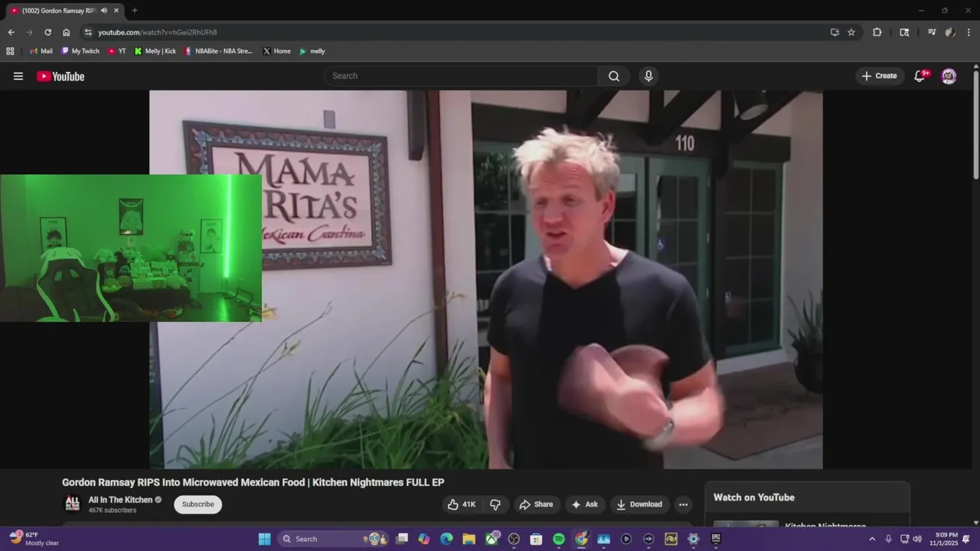Open YouTube notifications bell
The width and height of the screenshot is (980, 551).
coord(920,76)
